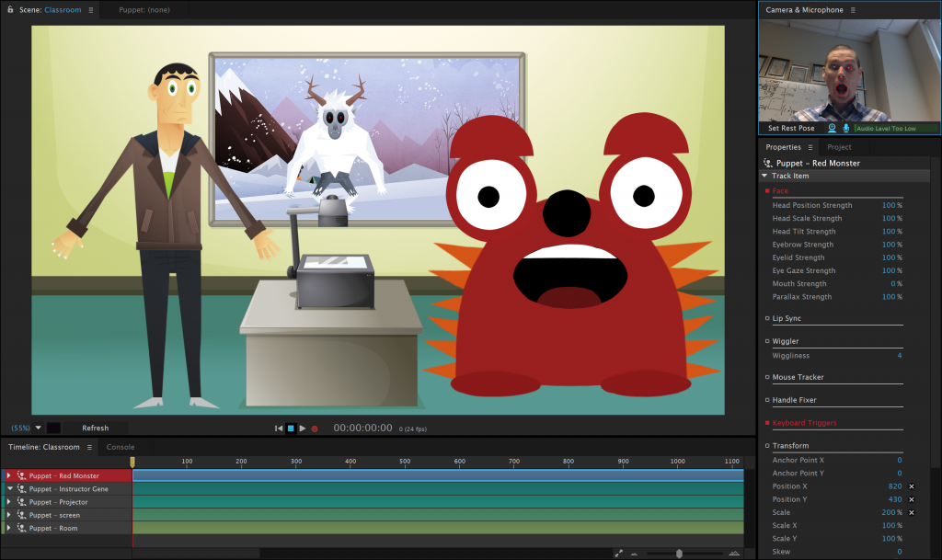Click the lock icon beside Scene: Classroom

coord(8,9)
